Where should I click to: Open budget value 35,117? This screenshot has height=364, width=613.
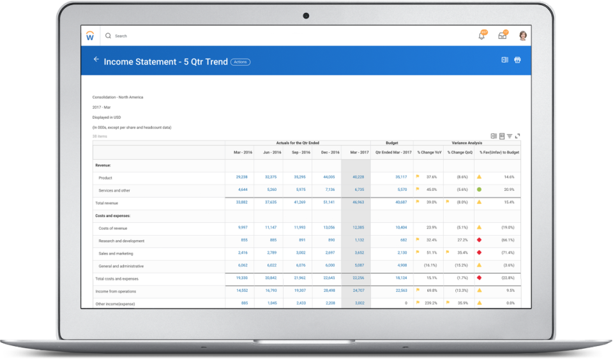[x=401, y=177]
